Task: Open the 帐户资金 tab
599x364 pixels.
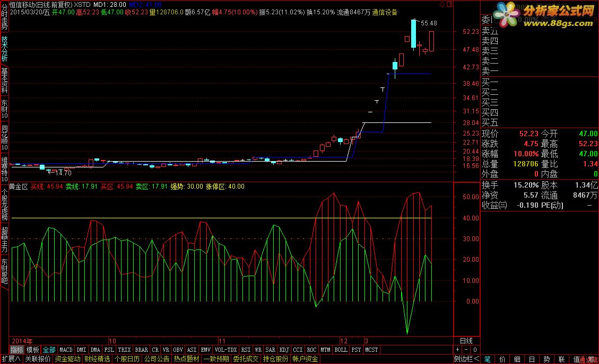Action: click(x=305, y=359)
